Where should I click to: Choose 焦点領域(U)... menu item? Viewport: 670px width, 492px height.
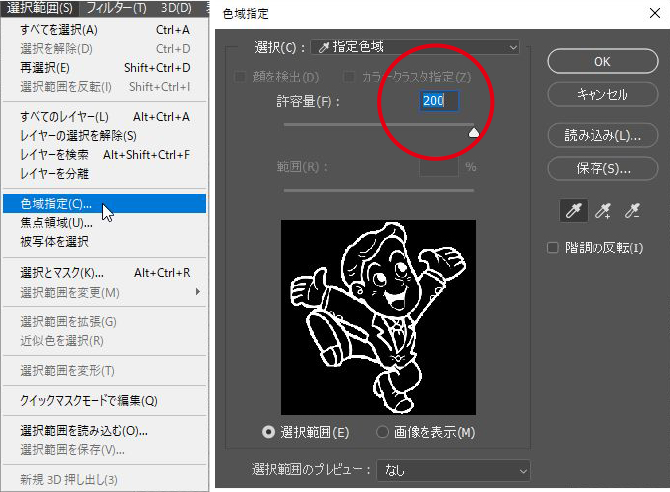[105, 223]
